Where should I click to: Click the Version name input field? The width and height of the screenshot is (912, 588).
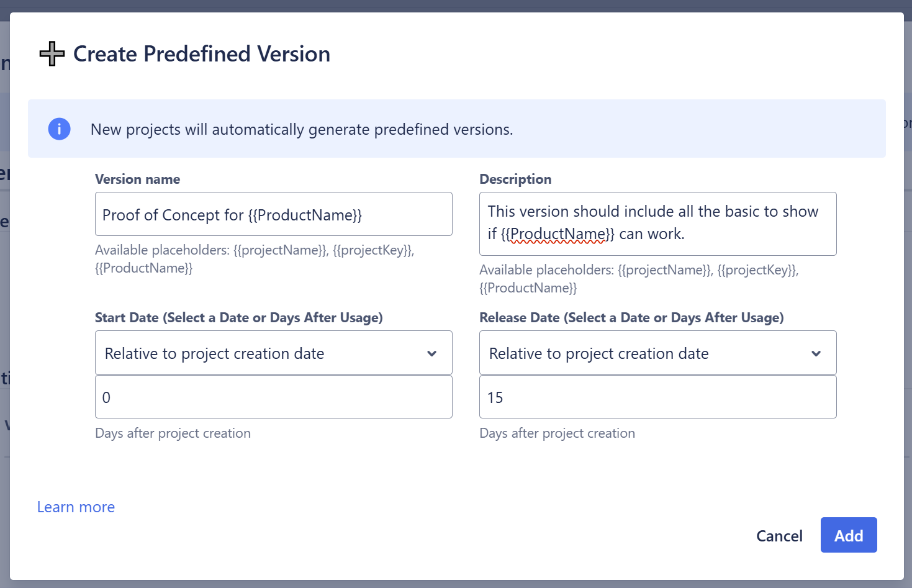point(273,214)
